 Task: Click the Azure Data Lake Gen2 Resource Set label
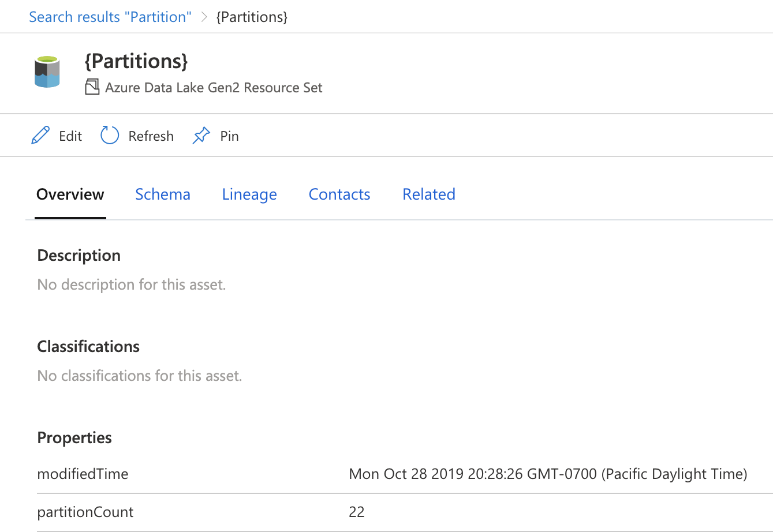(214, 88)
